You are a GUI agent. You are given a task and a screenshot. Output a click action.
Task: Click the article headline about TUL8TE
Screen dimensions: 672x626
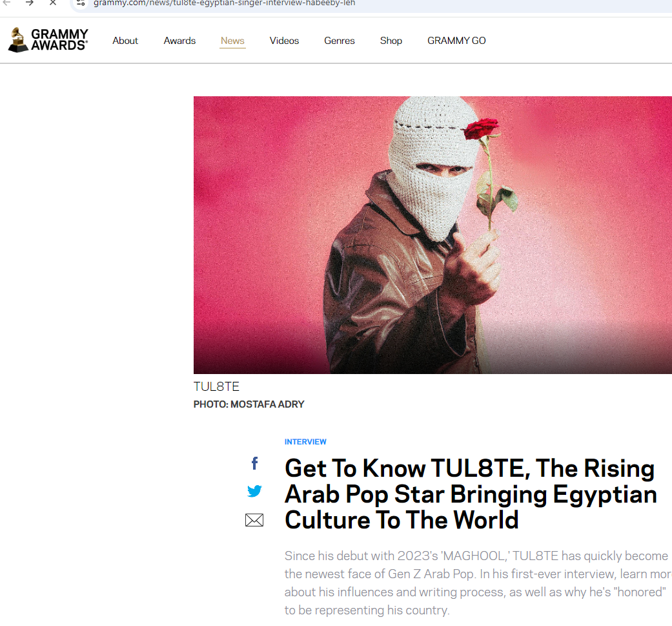point(471,494)
